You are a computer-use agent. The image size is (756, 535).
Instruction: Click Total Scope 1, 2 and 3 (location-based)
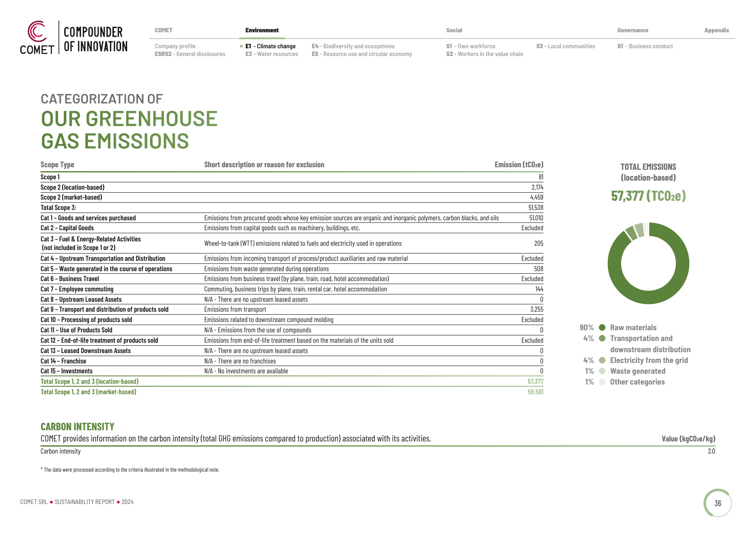click(x=90, y=382)
